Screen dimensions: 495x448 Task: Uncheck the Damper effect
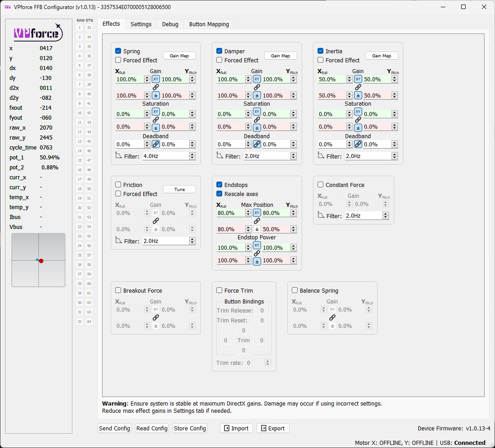click(219, 51)
